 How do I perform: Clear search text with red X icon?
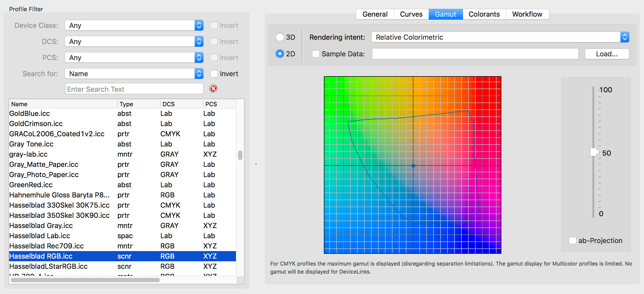point(213,89)
